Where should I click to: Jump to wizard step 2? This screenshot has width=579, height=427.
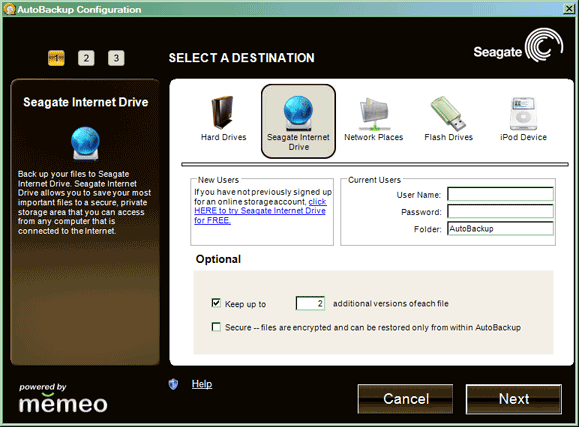coord(86,58)
